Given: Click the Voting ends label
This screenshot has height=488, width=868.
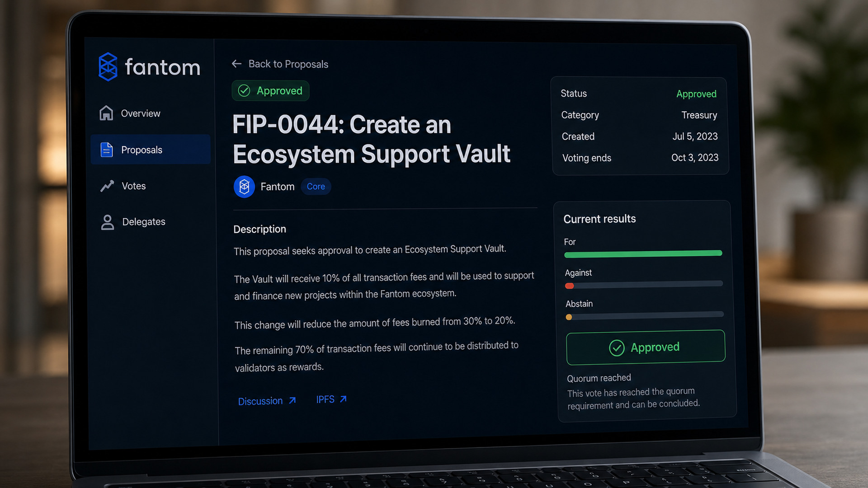Looking at the screenshot, I should click(x=586, y=158).
